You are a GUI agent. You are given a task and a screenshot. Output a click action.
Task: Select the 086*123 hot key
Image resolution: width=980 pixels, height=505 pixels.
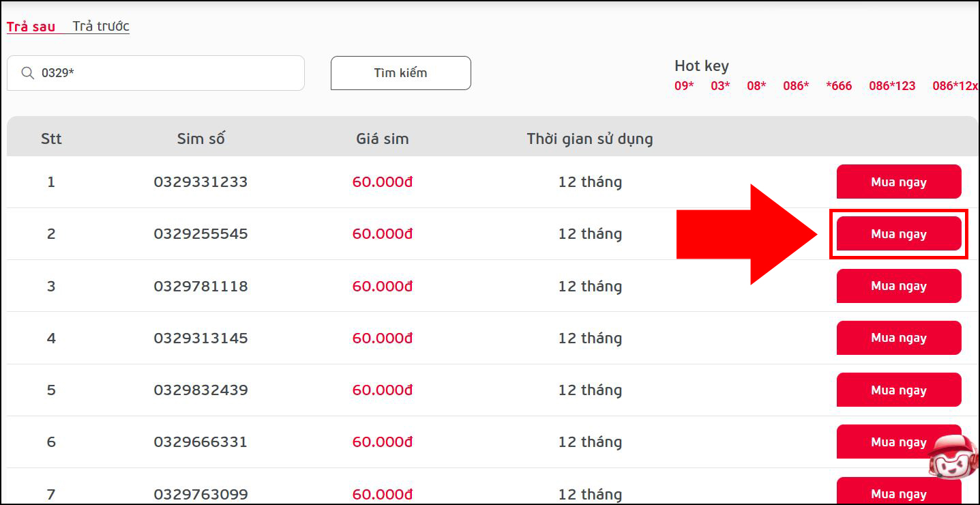coord(892,86)
